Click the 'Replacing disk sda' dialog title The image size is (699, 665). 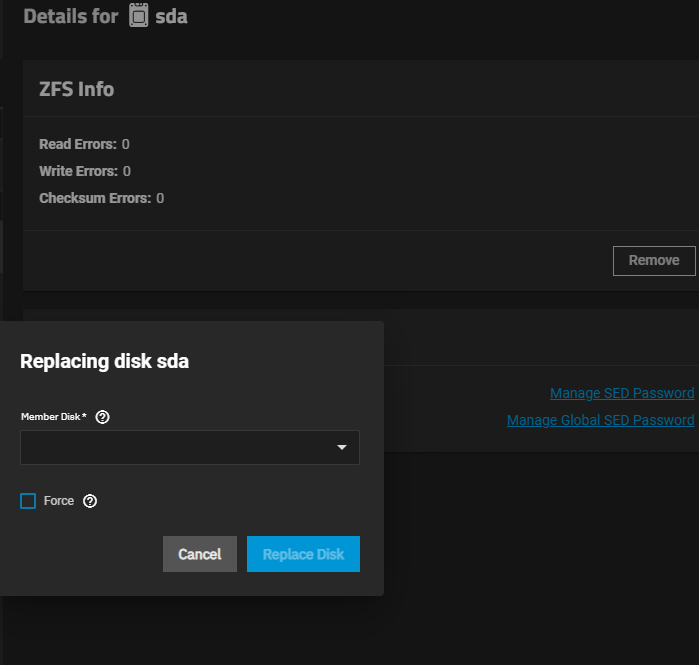coord(105,362)
